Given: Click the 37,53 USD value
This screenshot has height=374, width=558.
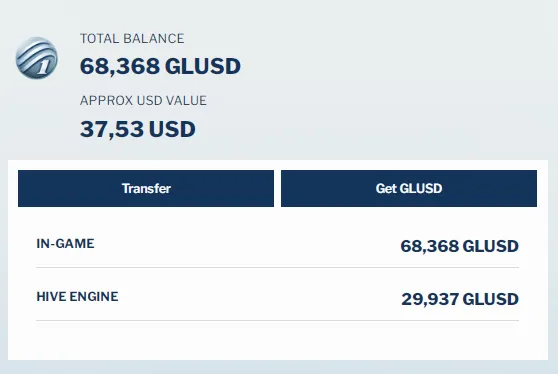Looking at the screenshot, I should click(x=138, y=129).
